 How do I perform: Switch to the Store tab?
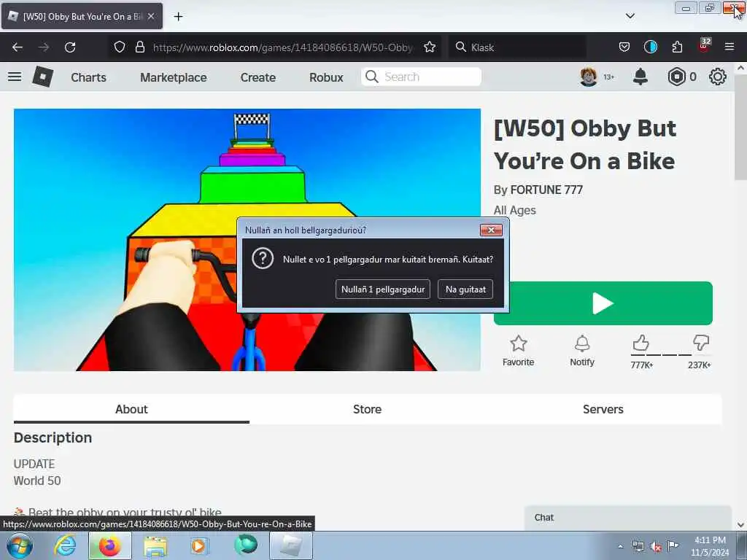[368, 409]
